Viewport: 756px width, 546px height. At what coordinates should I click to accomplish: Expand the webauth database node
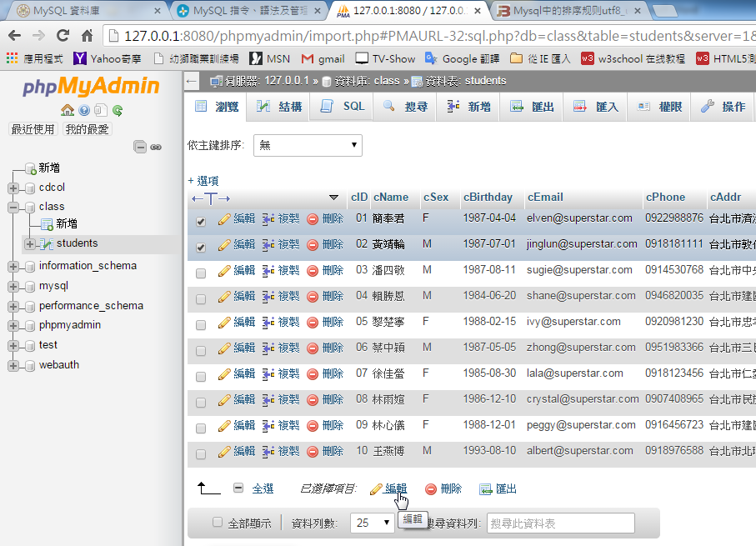point(13,366)
